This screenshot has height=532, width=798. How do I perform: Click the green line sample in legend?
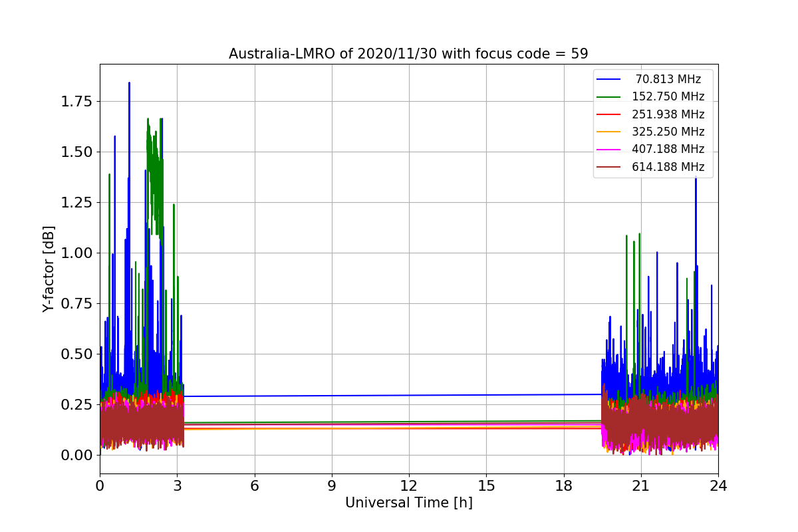click(x=610, y=96)
